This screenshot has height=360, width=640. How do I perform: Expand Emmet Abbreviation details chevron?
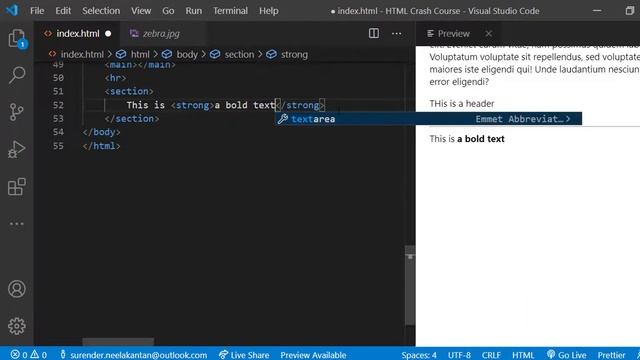pyautogui.click(x=568, y=119)
